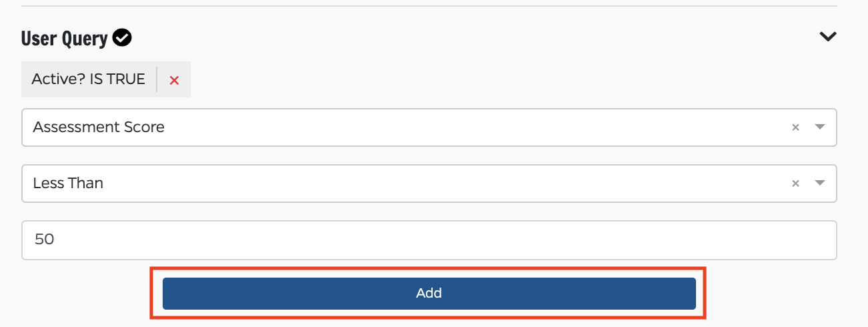Add the query condition with the blue button
Viewport: 868px width, 327px height.
click(429, 293)
